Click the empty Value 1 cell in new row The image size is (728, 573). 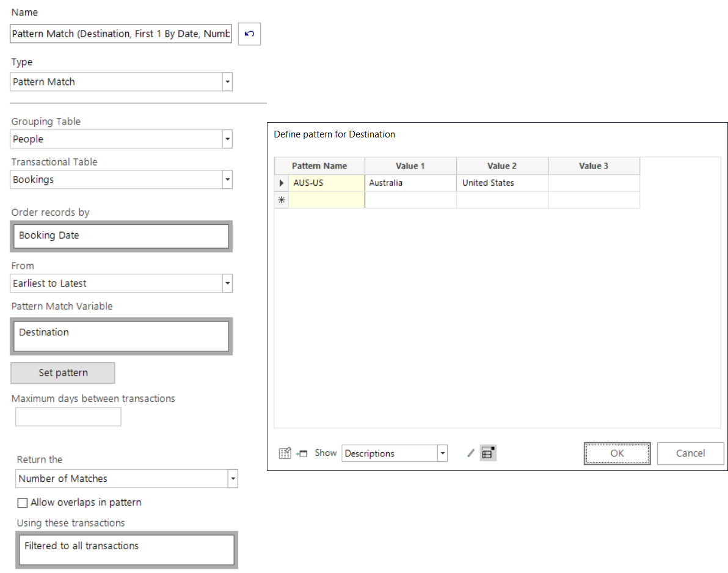(x=410, y=200)
